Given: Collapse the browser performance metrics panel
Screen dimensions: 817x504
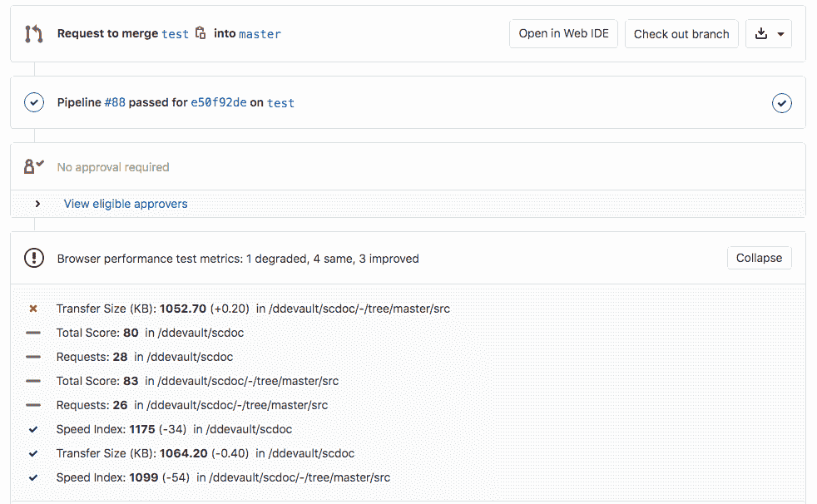Looking at the screenshot, I should point(758,258).
